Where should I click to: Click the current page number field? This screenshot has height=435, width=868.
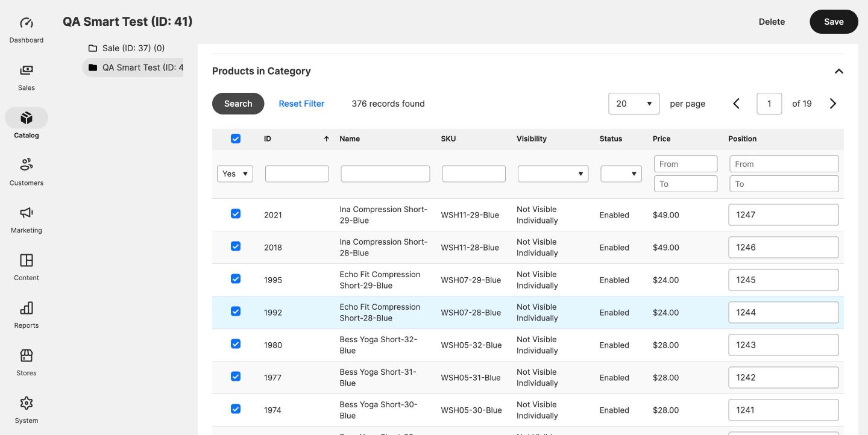pos(769,104)
